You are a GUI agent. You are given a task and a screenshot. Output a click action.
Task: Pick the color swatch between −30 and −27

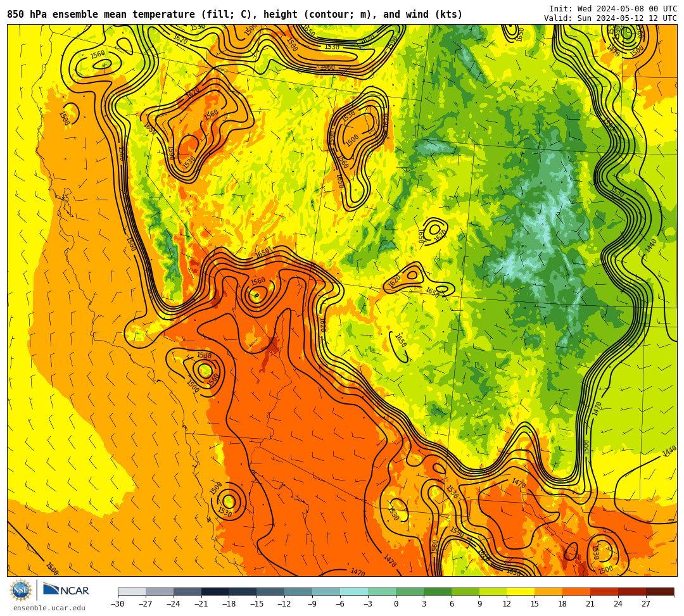(132, 591)
